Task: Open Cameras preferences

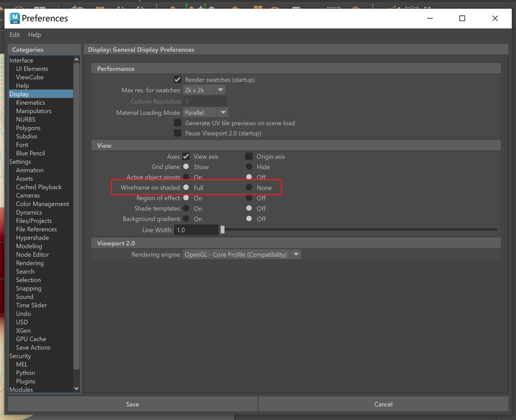Action: click(28, 195)
